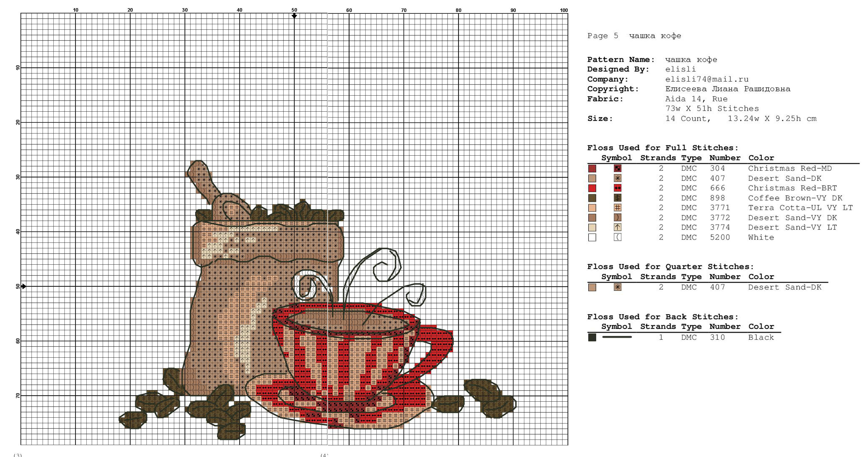Click the double-dot symbol icon for DMC 666
Image resolution: width=868 pixels, height=457 pixels.
(x=617, y=188)
